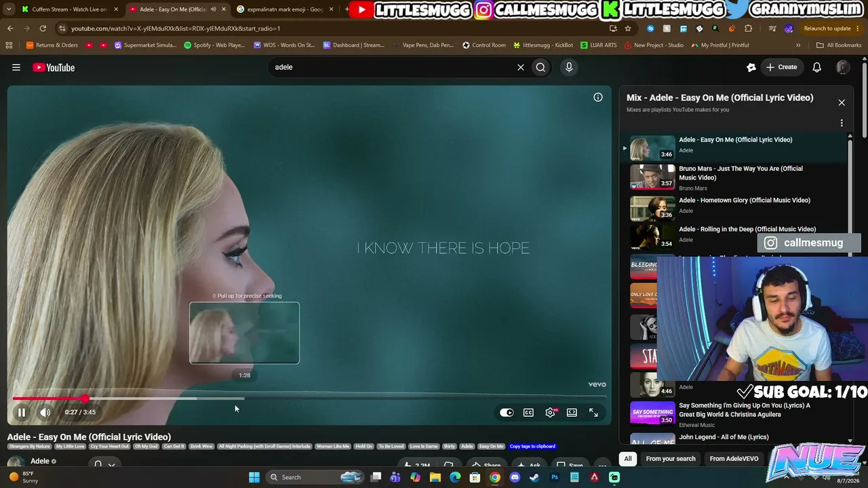This screenshot has height=488, width=868.
Task: Clear the 'adele' search text with the X
Action: point(521,67)
